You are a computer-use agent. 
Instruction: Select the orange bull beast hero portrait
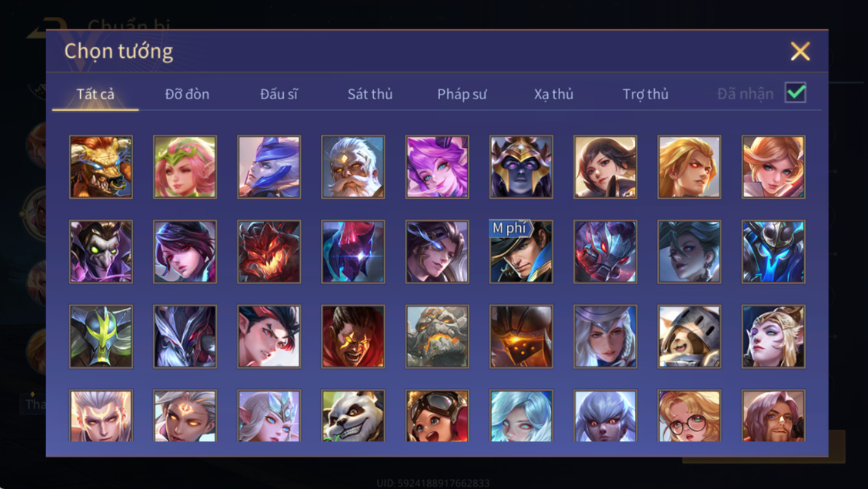[101, 166]
